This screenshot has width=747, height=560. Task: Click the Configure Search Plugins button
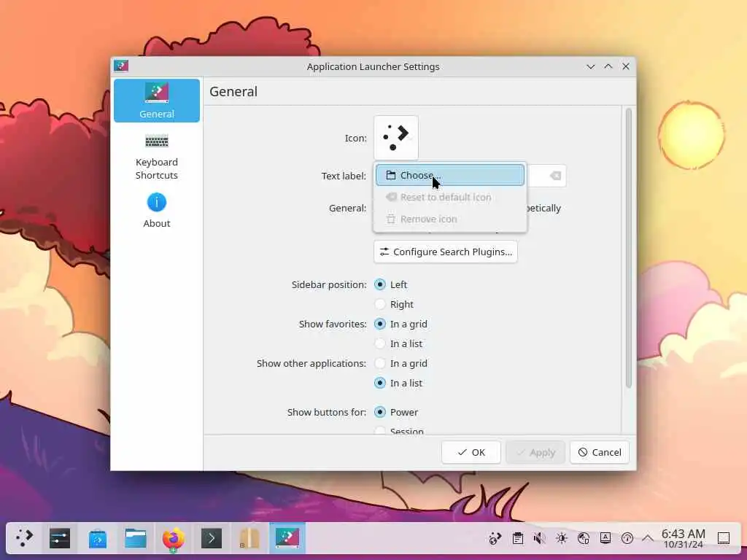pos(446,252)
